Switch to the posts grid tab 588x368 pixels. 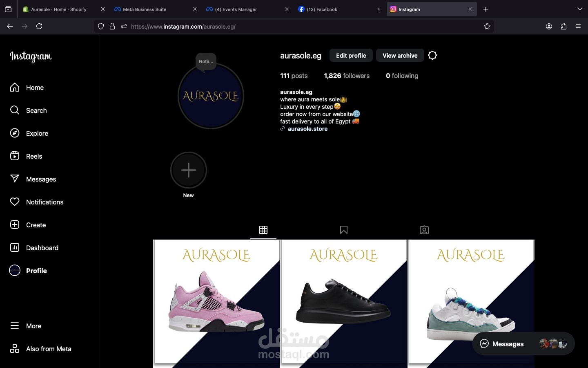pos(263,230)
